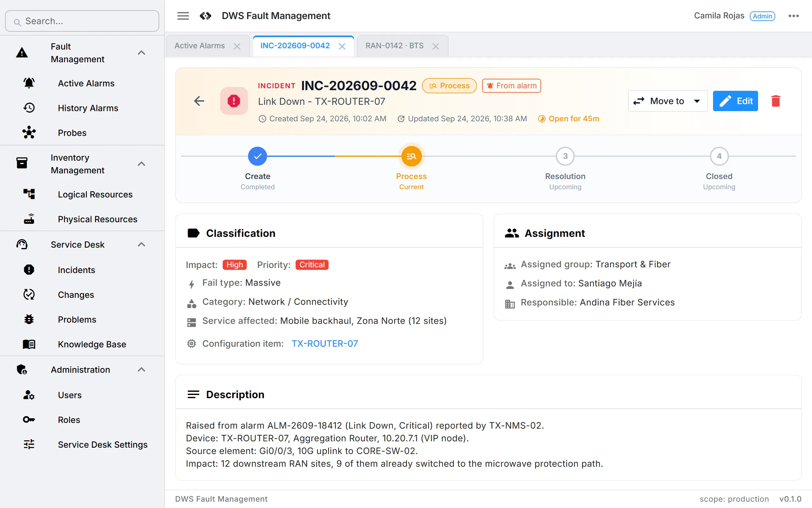Click the Administration shield icon
812x508 pixels.
22,370
